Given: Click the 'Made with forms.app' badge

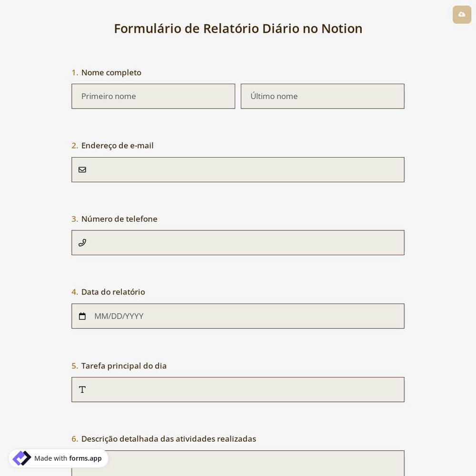Looking at the screenshot, I should [x=58, y=458].
